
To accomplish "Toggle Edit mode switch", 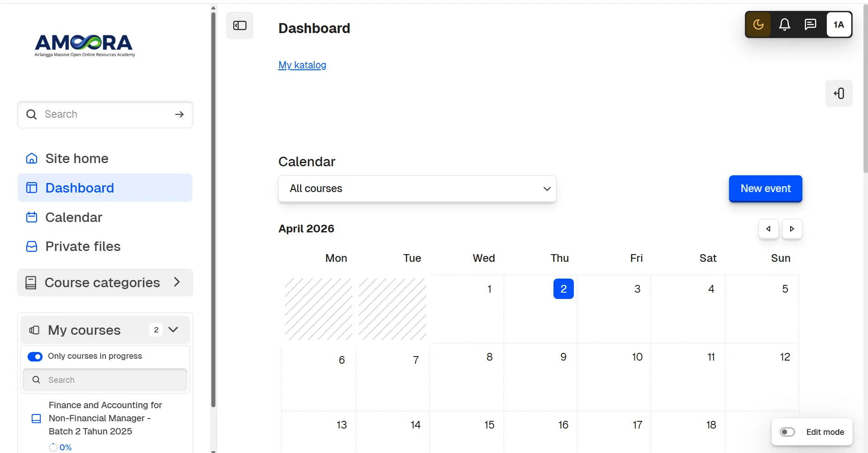I will pyautogui.click(x=787, y=432).
